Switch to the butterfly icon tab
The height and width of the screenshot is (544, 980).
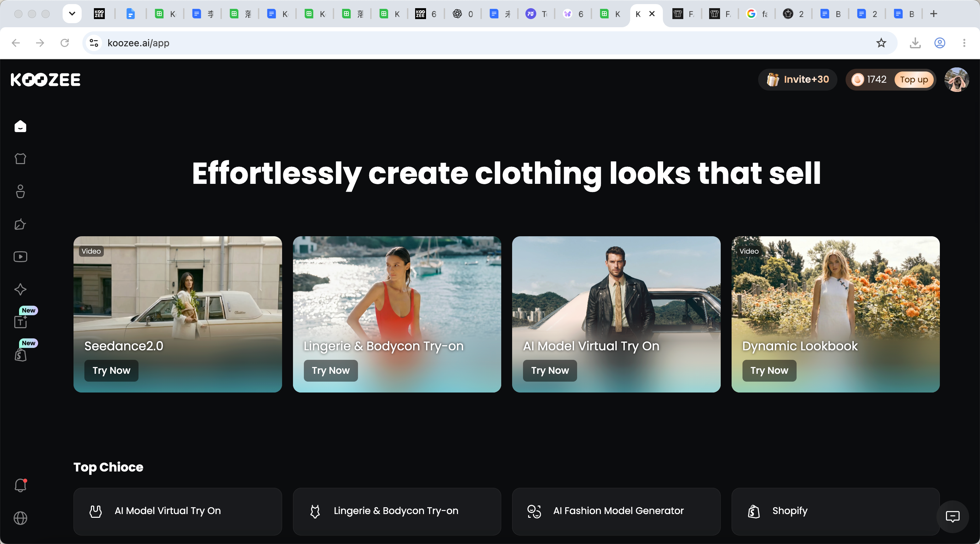click(573, 14)
